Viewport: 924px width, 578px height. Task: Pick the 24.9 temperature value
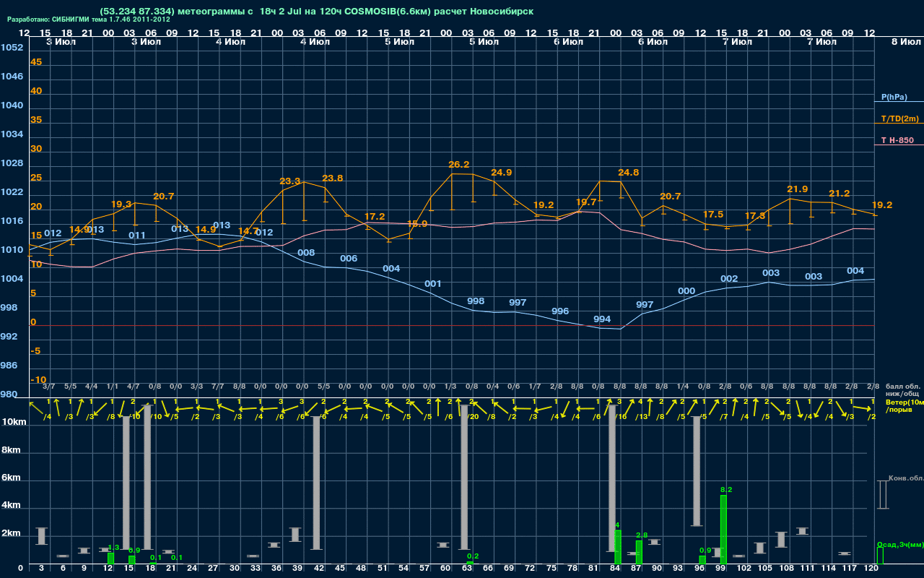click(501, 173)
